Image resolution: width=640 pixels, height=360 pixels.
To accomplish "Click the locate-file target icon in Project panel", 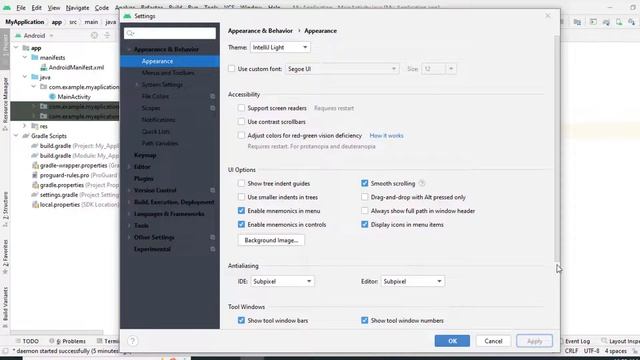I will (94, 36).
